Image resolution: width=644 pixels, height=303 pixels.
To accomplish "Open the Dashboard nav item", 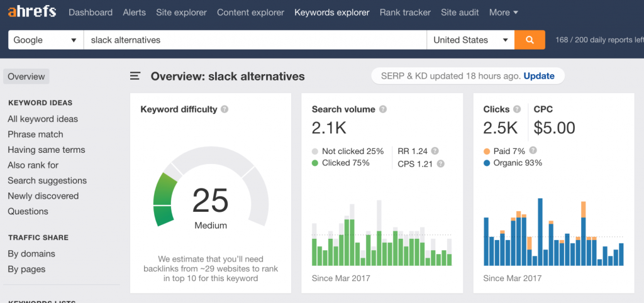I will (x=91, y=13).
